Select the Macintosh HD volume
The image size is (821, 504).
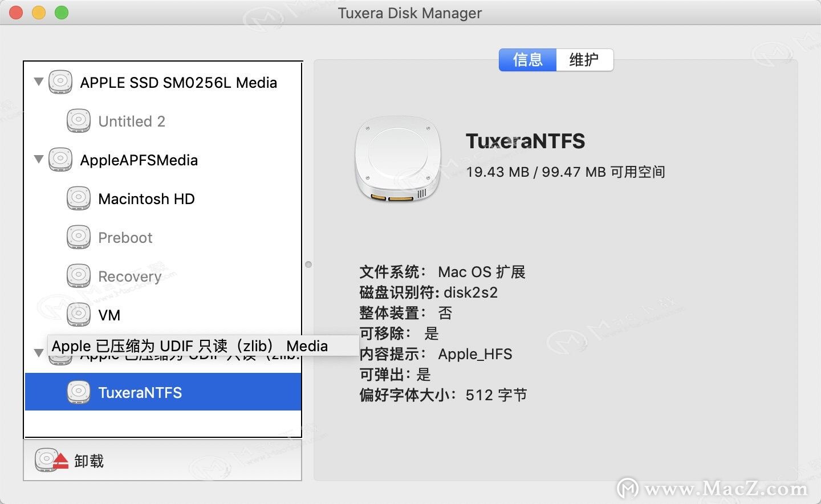point(163,198)
